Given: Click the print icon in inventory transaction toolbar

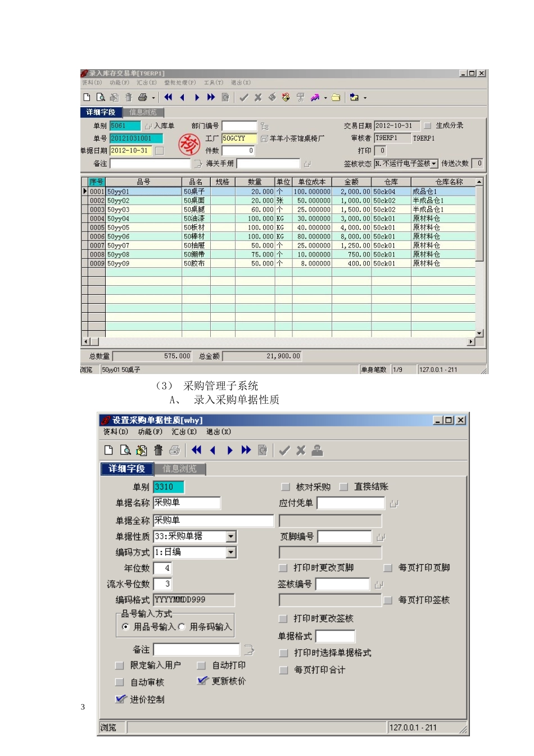Looking at the screenshot, I should tap(143, 97).
